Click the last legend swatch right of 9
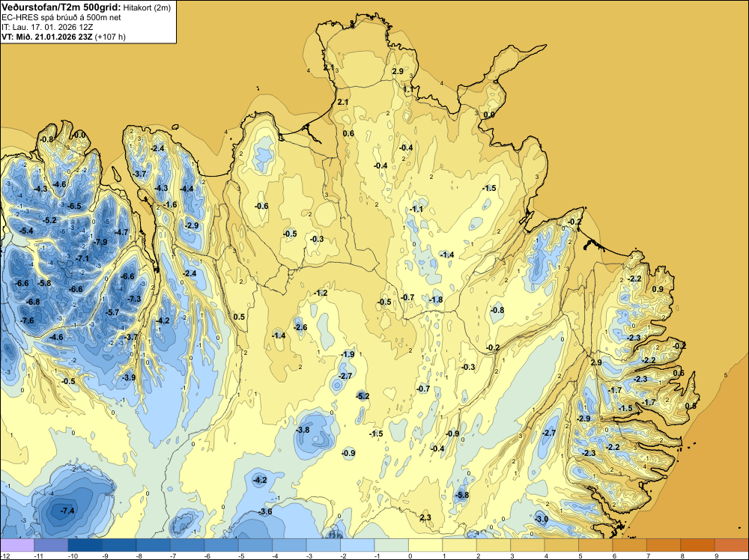 pos(731,545)
